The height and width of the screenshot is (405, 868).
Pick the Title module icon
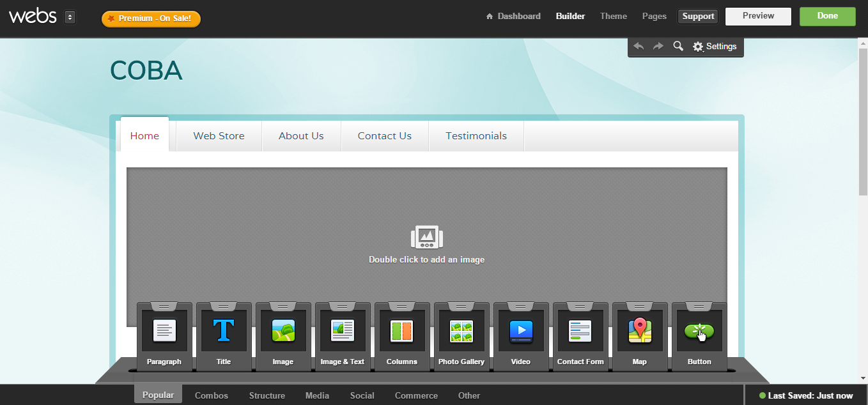(224, 331)
